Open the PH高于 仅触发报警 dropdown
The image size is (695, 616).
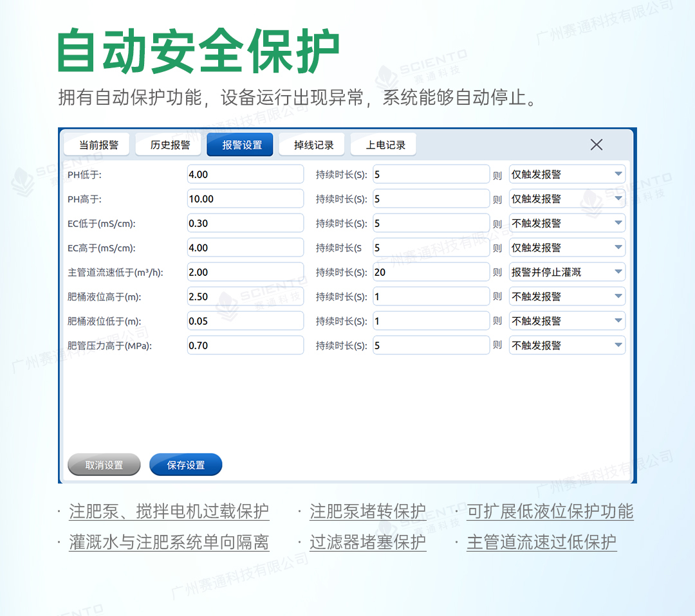click(566, 198)
